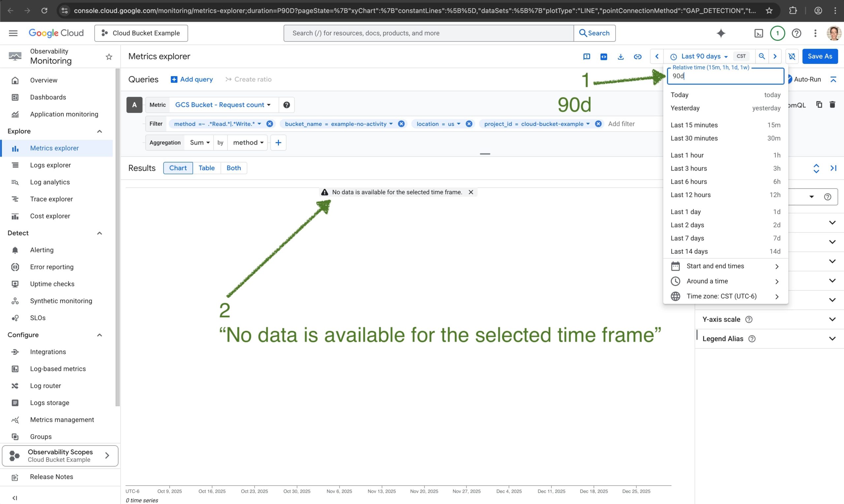Image resolution: width=844 pixels, height=504 pixels.
Task: Delete query A with the trash icon
Action: (832, 105)
